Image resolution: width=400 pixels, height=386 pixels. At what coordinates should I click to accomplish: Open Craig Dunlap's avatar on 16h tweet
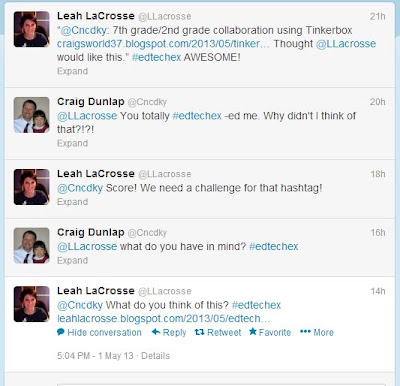click(32, 246)
